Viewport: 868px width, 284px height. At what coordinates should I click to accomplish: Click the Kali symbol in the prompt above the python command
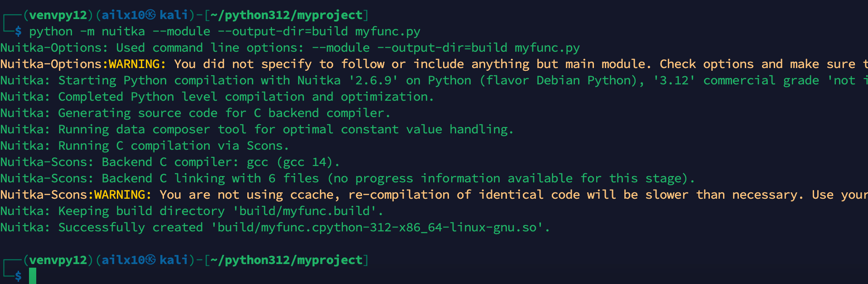point(151,15)
